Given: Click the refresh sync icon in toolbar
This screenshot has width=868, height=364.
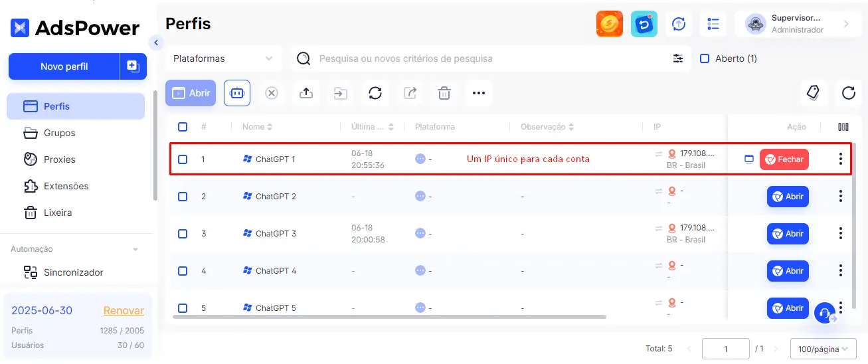Looking at the screenshot, I should (375, 93).
